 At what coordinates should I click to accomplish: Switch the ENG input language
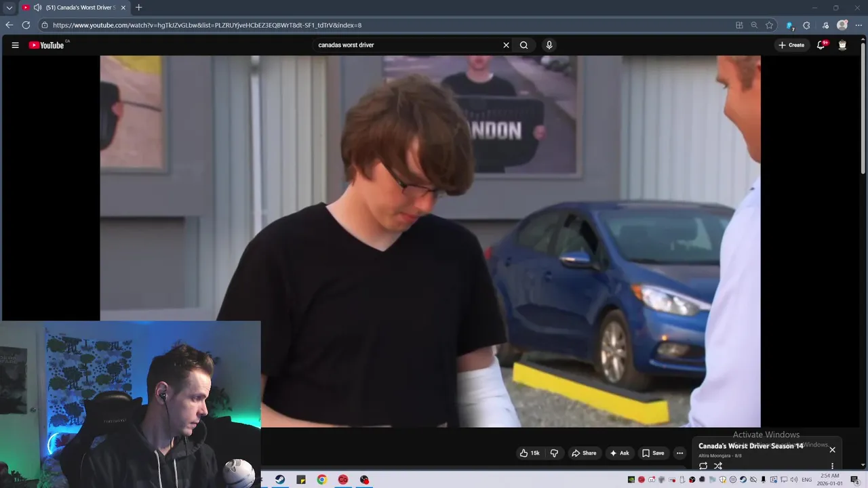point(807,480)
